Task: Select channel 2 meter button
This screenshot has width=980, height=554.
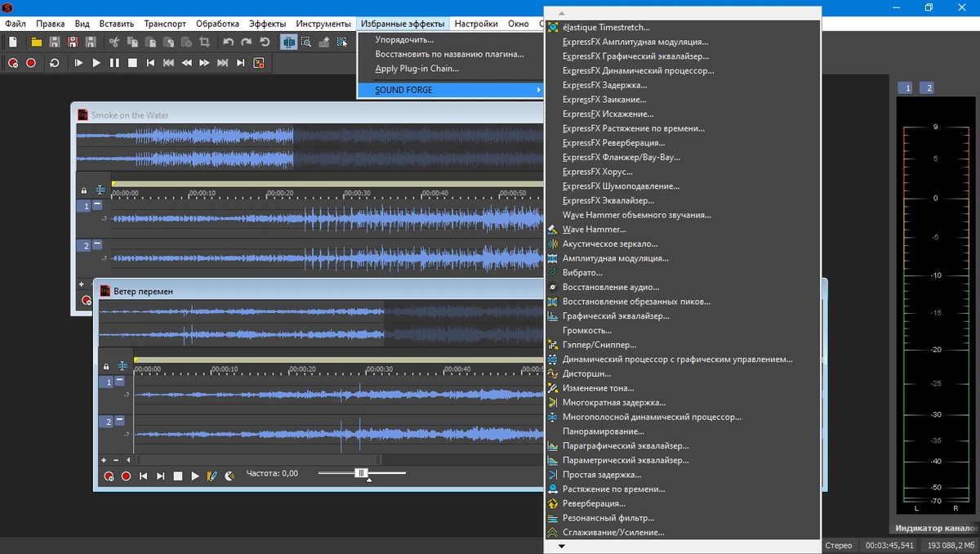Action: click(926, 87)
